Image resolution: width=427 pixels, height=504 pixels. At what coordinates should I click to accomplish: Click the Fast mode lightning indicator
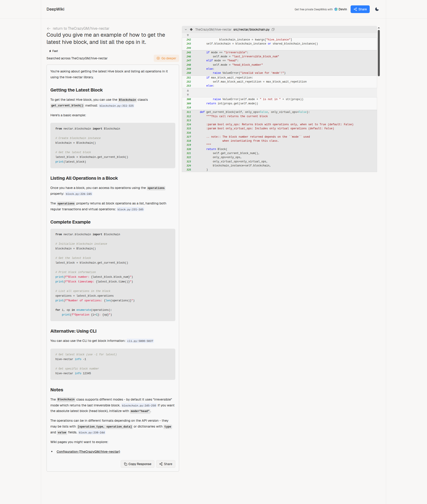click(x=53, y=51)
